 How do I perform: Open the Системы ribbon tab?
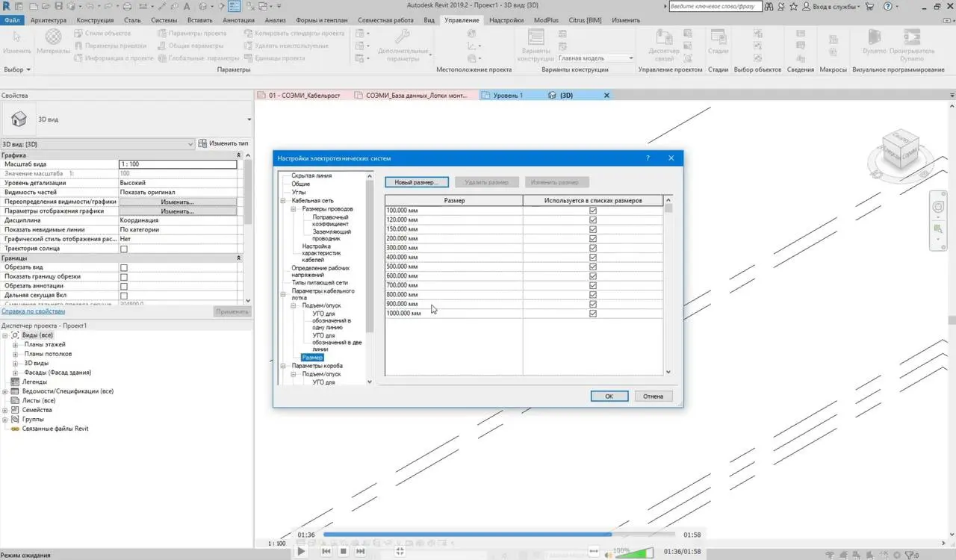164,20
